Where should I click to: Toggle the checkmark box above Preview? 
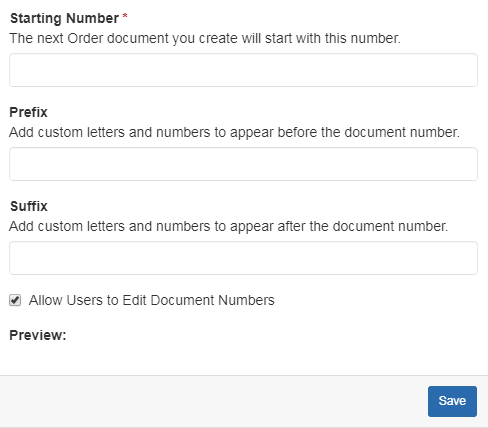15,300
